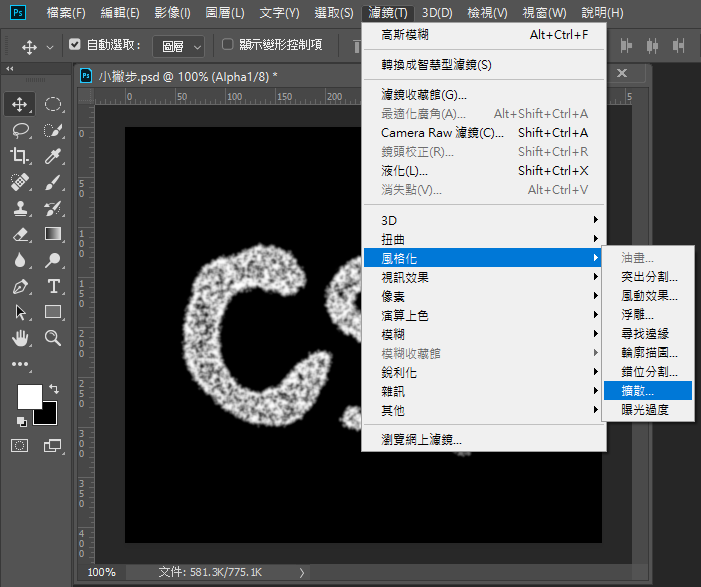Change the screen mode

53,445
